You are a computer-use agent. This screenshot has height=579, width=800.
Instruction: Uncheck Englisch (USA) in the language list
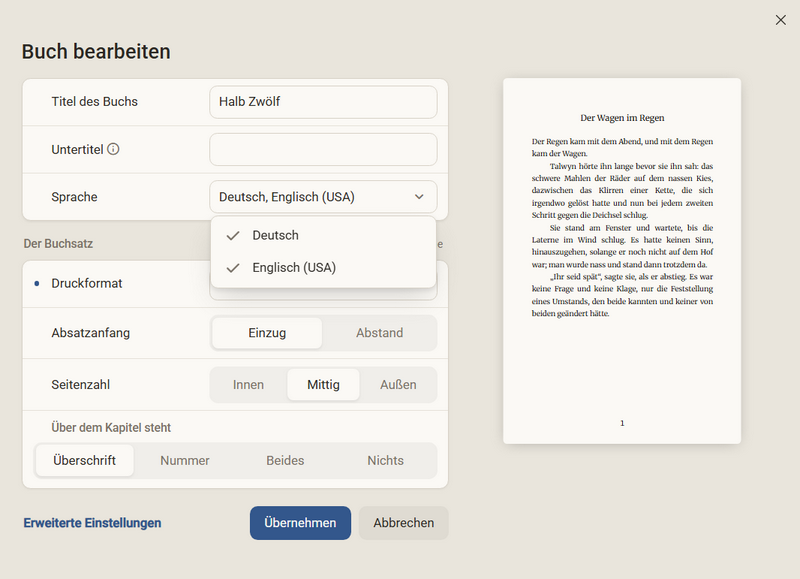tap(323, 267)
